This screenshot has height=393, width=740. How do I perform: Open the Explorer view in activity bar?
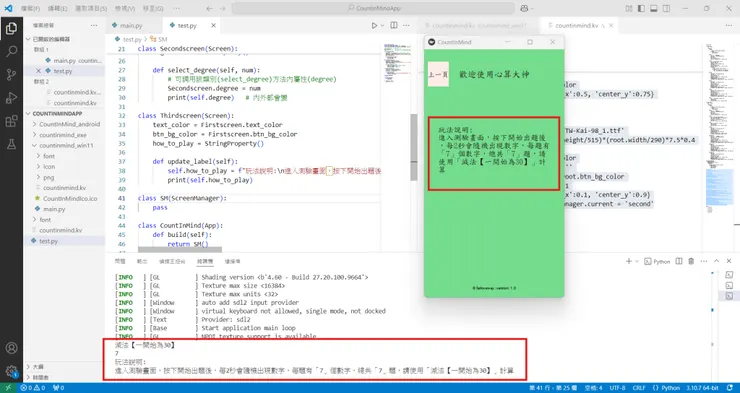[11, 28]
